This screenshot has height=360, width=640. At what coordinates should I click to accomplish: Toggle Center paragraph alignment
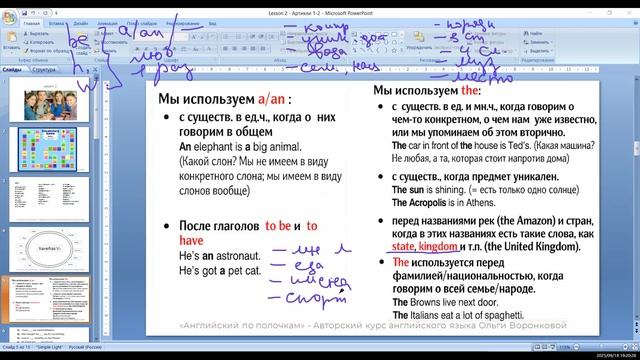(x=235, y=49)
